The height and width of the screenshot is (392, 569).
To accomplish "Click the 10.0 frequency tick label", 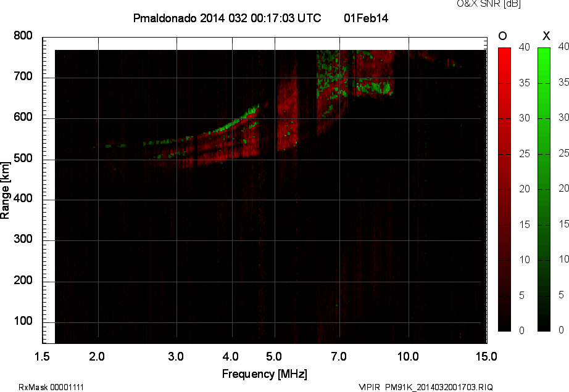I will click(x=408, y=356).
